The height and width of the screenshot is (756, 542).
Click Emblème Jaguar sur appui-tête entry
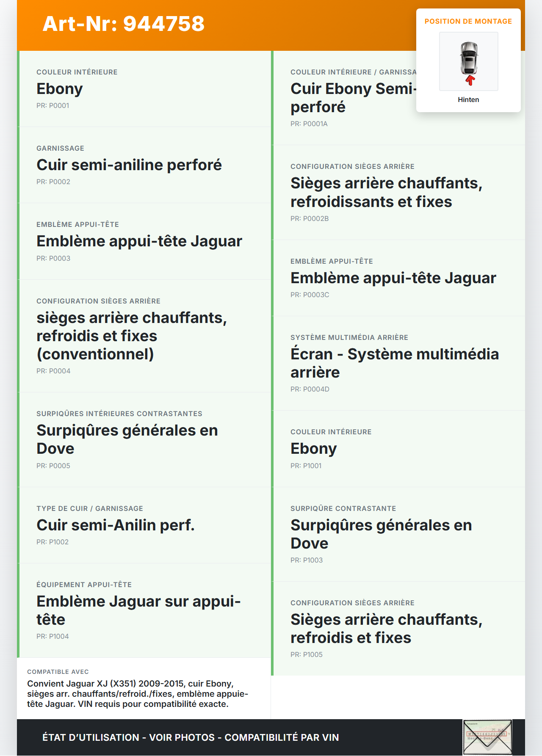pyautogui.click(x=138, y=610)
